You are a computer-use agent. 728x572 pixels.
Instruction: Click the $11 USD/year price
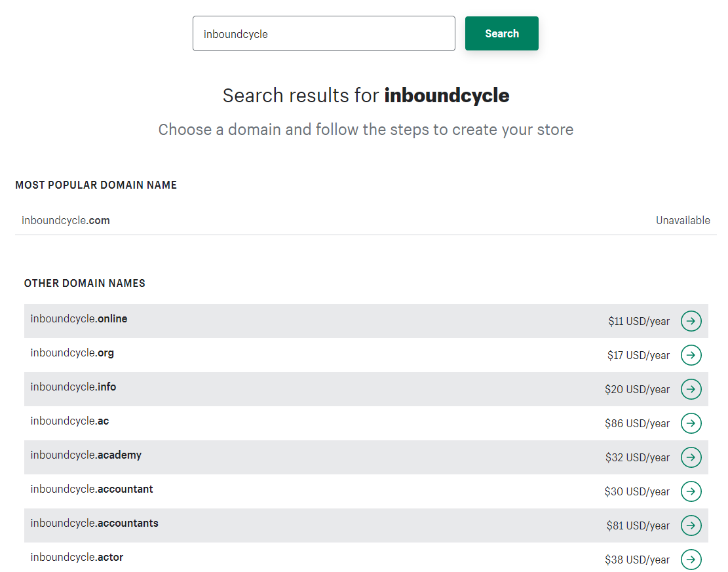tap(639, 321)
